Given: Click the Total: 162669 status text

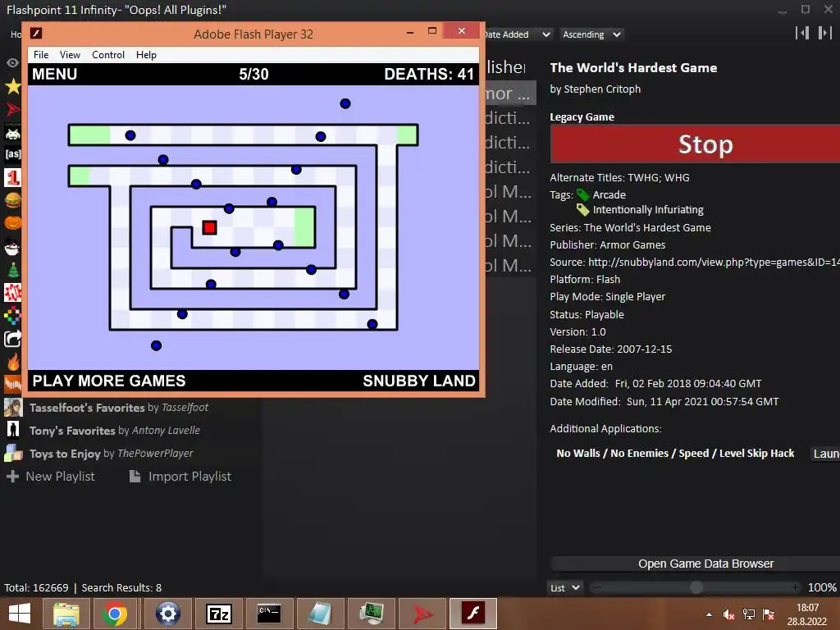Looking at the screenshot, I should 36,587.
